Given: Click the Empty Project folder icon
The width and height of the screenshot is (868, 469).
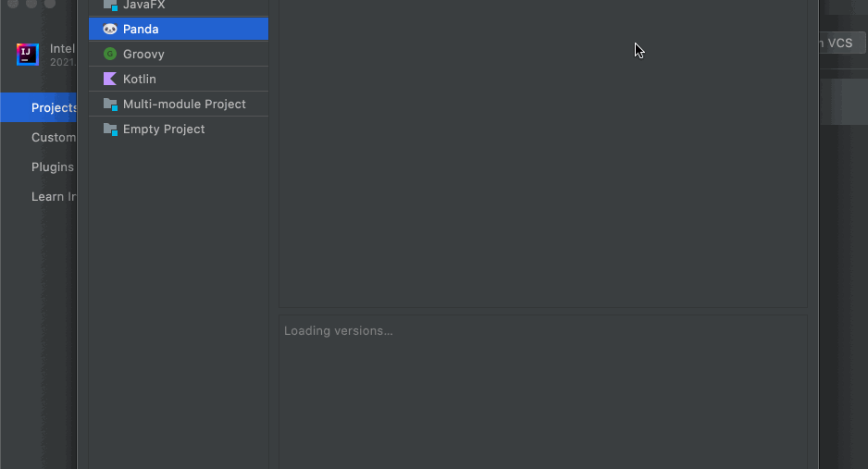Looking at the screenshot, I should pyautogui.click(x=110, y=130).
